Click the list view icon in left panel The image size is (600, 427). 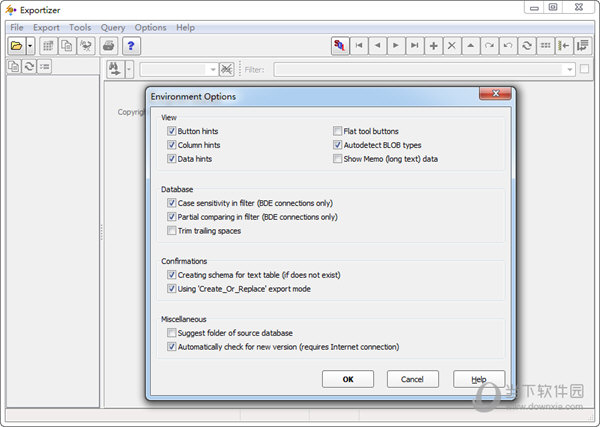[44, 67]
